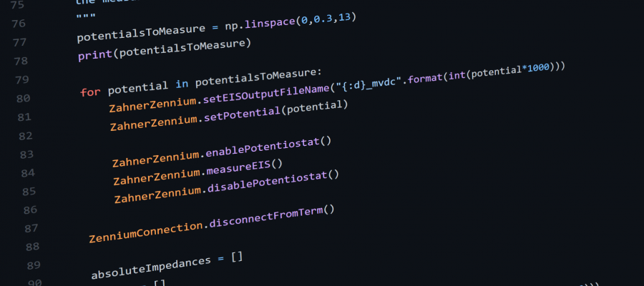The image size is (644, 286).
Task: Click line number 88 in the gutter
Action: (32, 247)
